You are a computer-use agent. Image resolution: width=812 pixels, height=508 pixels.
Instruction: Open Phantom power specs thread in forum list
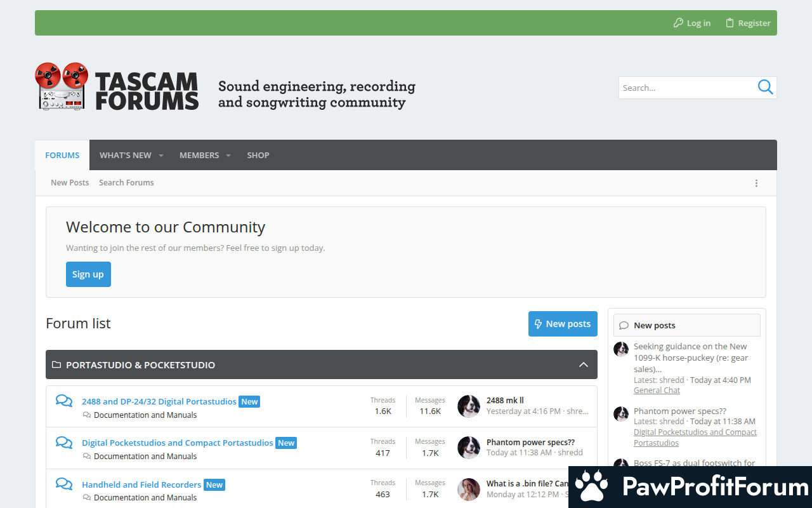[x=530, y=442]
